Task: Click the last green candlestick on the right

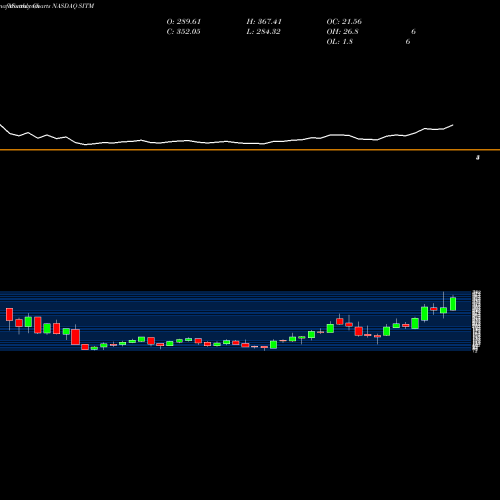Action: (453, 303)
